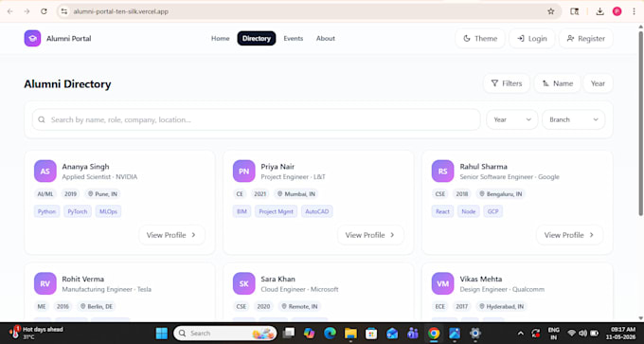This screenshot has width=644, height=344.
Task: Open Microsoft Store from taskbar
Action: click(x=371, y=334)
